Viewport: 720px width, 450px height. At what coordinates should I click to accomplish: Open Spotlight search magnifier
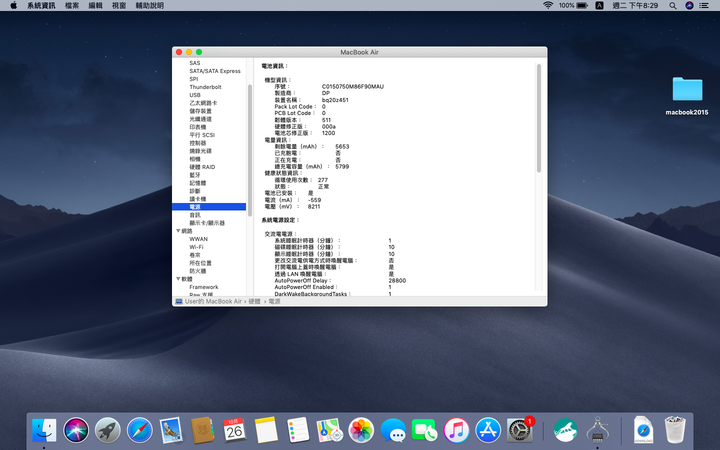673,6
